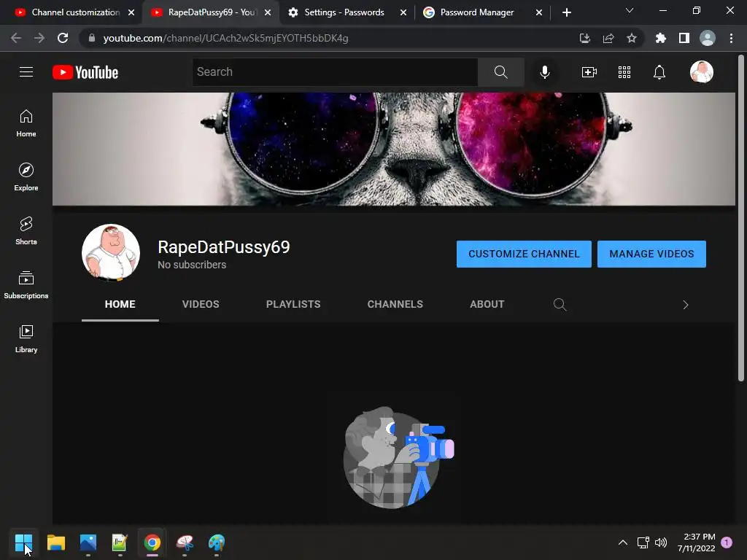Select the CHANNELS channel tab

395,304
